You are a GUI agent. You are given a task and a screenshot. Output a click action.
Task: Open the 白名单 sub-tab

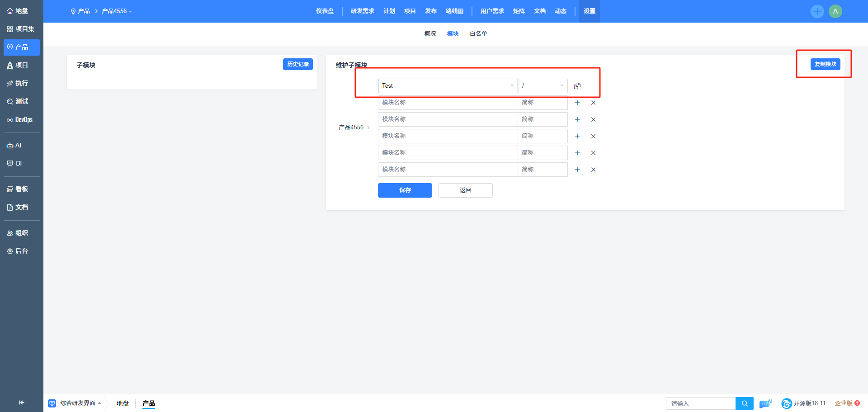point(478,34)
